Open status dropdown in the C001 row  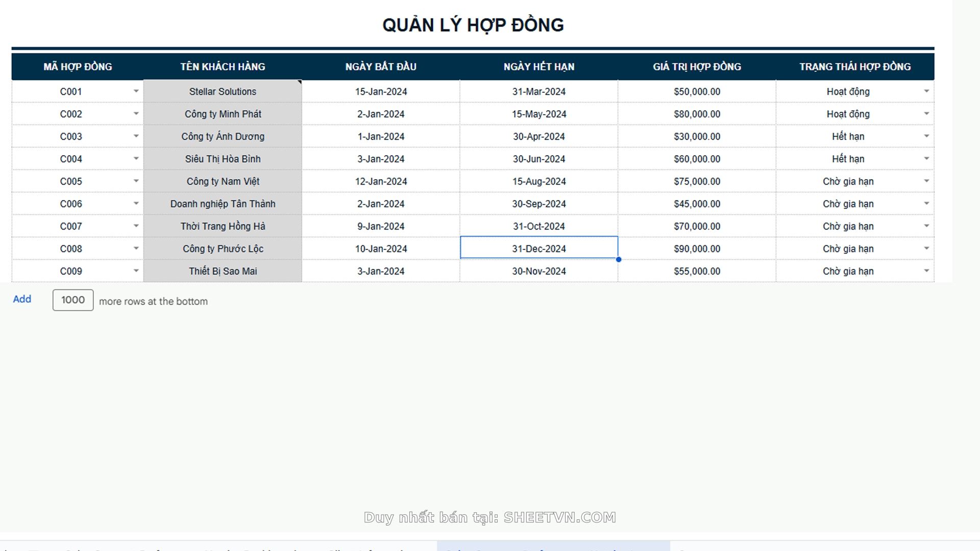click(x=926, y=91)
